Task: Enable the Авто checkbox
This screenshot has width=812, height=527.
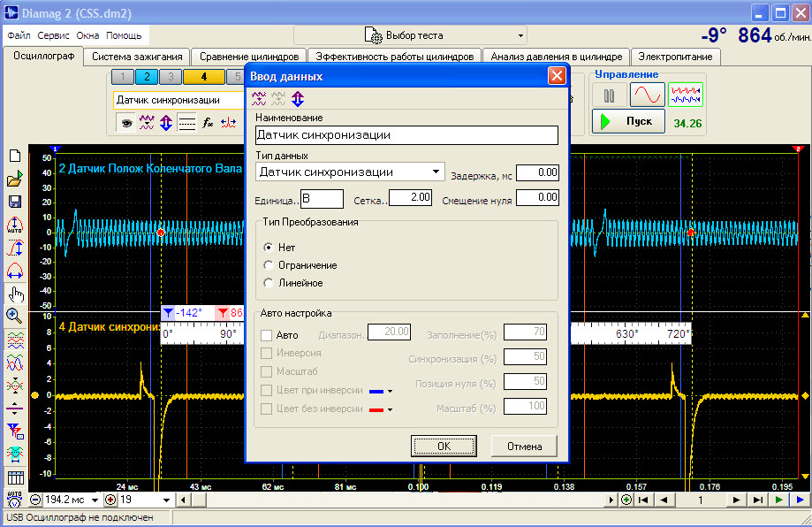Action: (x=266, y=335)
